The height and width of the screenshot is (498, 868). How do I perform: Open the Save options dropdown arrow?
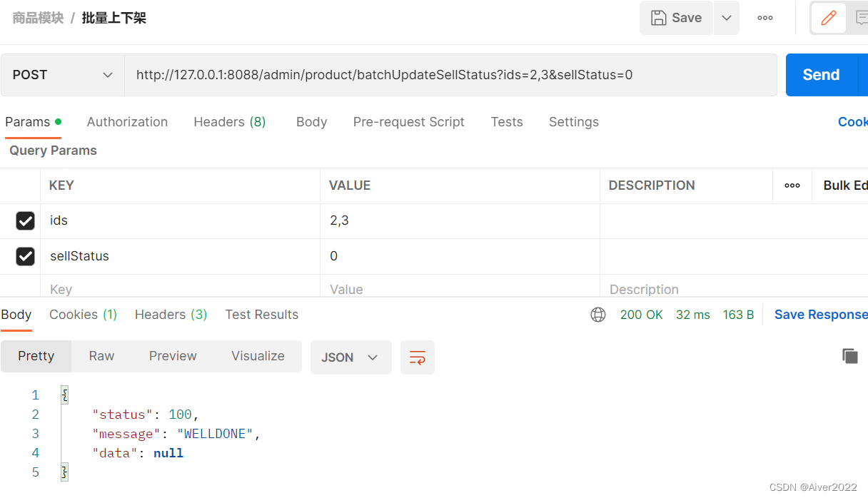(x=727, y=18)
